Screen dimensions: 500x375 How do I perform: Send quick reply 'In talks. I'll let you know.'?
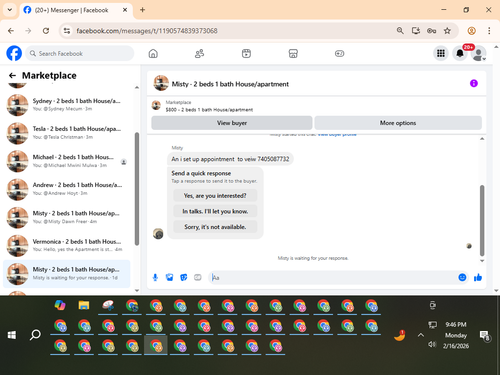tap(215, 211)
